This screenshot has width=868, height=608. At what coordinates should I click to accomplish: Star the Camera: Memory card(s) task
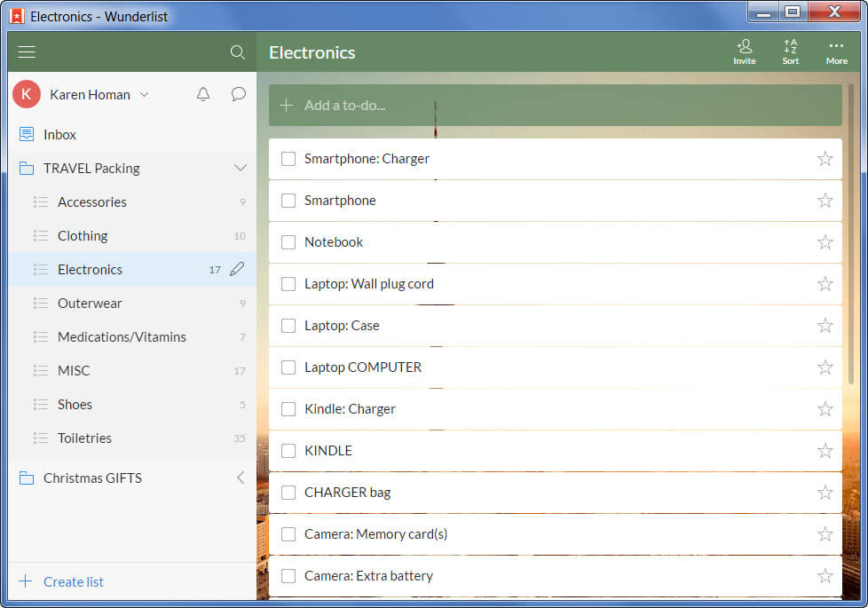(825, 534)
